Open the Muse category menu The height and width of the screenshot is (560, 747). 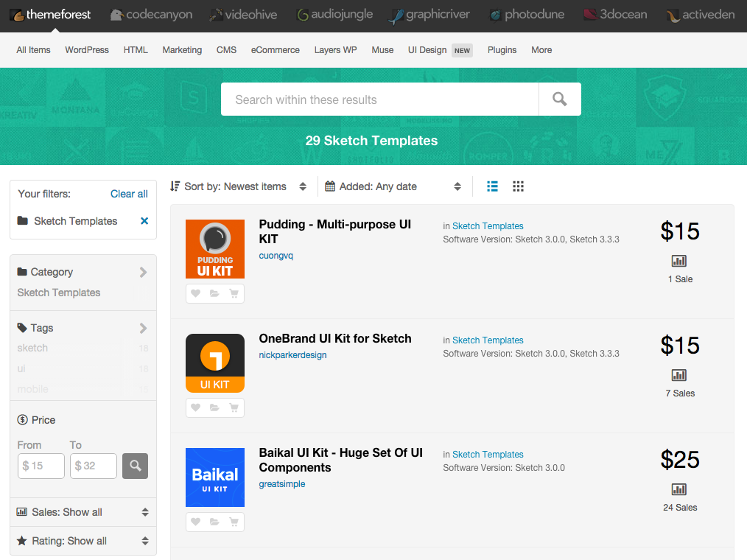click(x=382, y=50)
